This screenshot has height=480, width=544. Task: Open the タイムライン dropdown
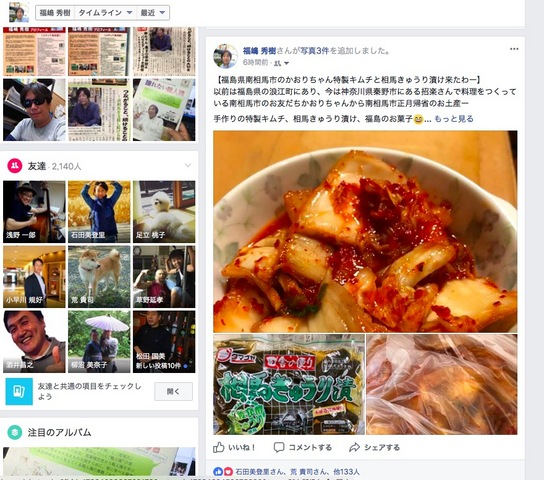click(x=105, y=13)
